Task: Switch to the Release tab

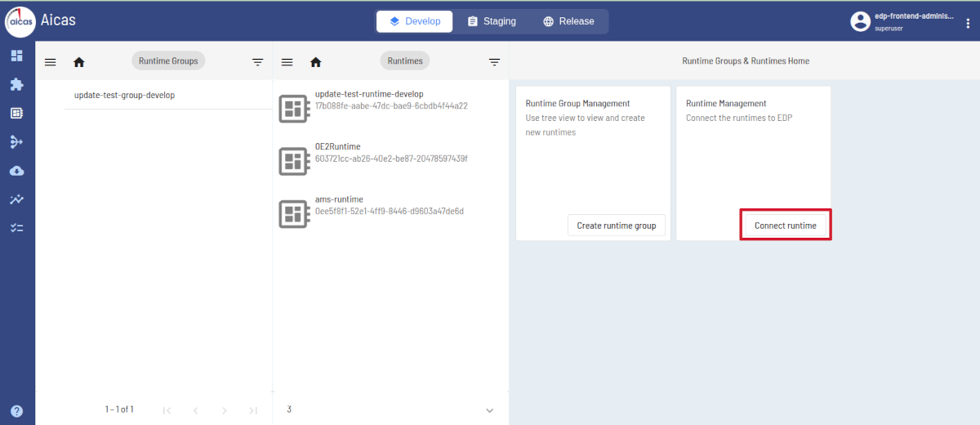Action: (568, 21)
